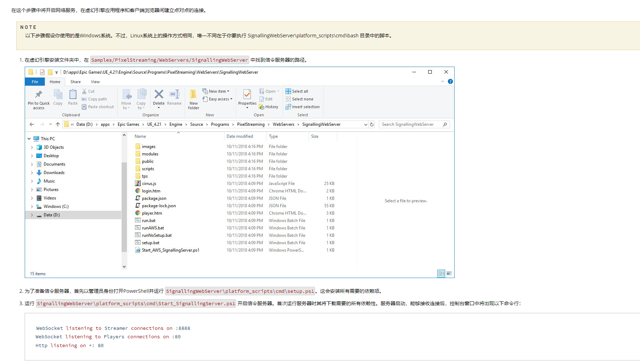Viewport: 640px width, 364px height.
Task: Select the setup.bat file
Action: pyautogui.click(x=150, y=243)
